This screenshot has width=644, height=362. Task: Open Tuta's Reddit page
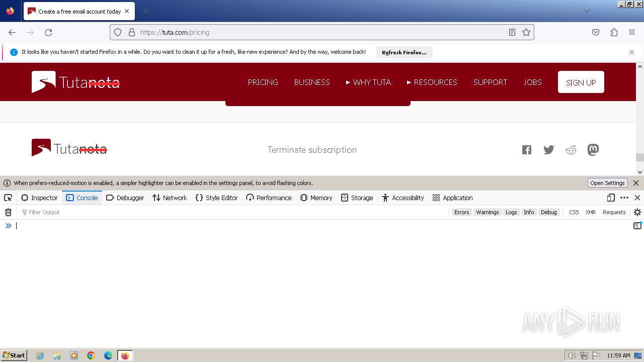pos(571,150)
